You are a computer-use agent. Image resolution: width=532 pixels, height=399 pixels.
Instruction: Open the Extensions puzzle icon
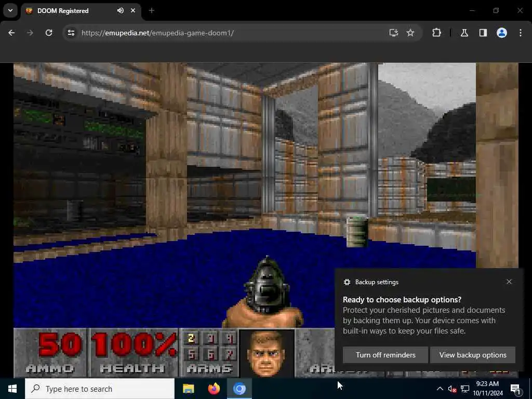(x=436, y=33)
